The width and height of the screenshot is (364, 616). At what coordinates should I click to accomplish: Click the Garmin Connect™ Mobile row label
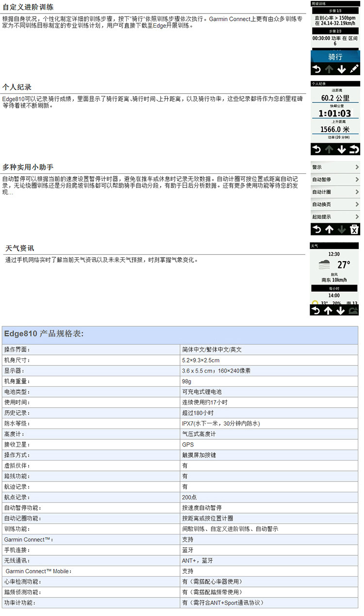pos(37,571)
